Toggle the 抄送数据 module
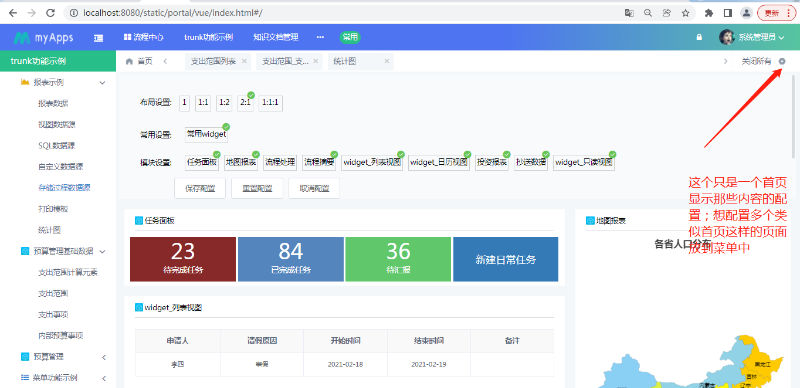This screenshot has width=800, height=388. [531, 163]
